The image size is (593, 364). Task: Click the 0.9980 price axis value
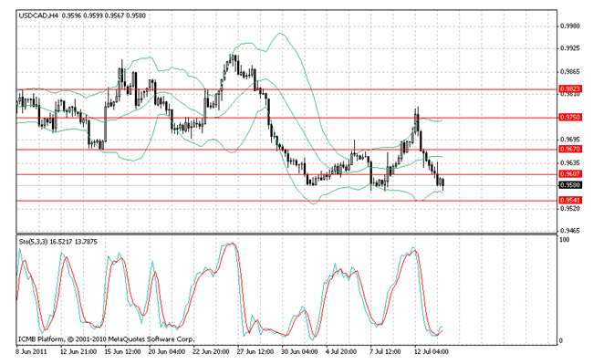coord(570,26)
